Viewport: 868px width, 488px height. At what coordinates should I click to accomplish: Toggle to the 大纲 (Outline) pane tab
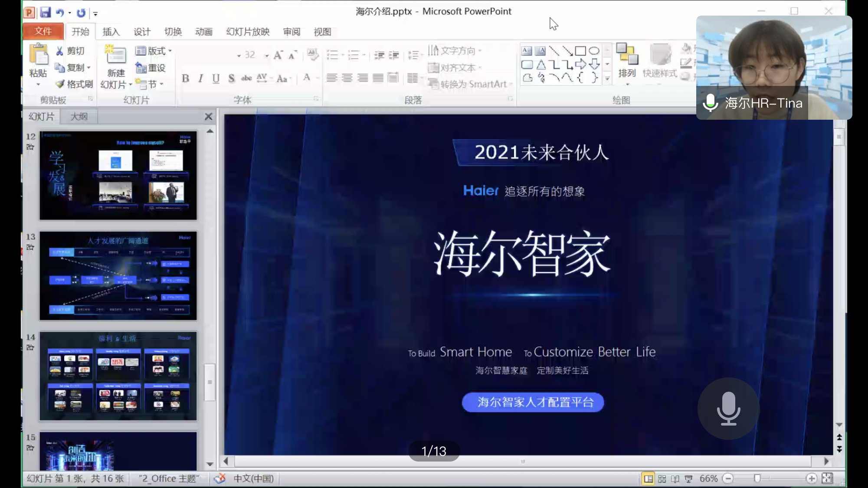79,116
